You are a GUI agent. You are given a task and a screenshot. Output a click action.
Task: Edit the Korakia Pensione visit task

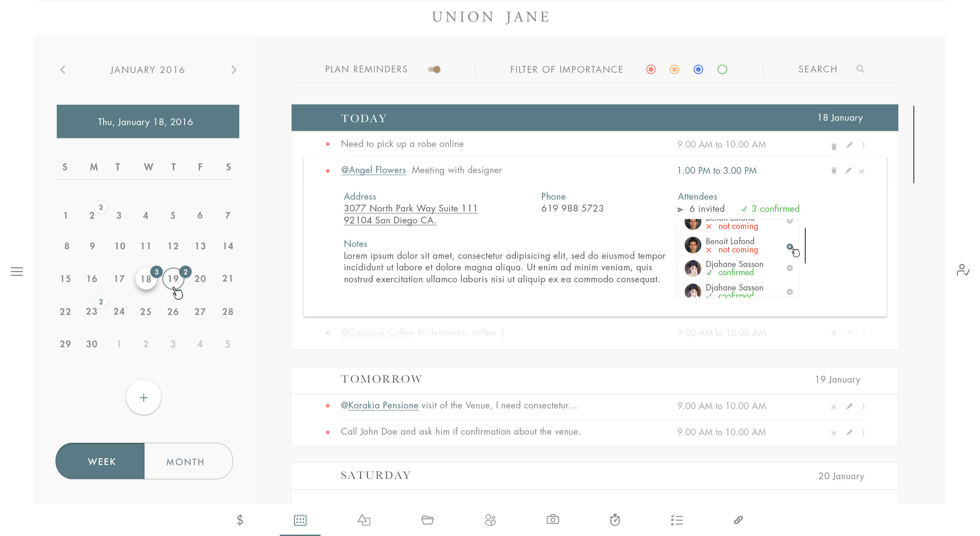coord(849,406)
